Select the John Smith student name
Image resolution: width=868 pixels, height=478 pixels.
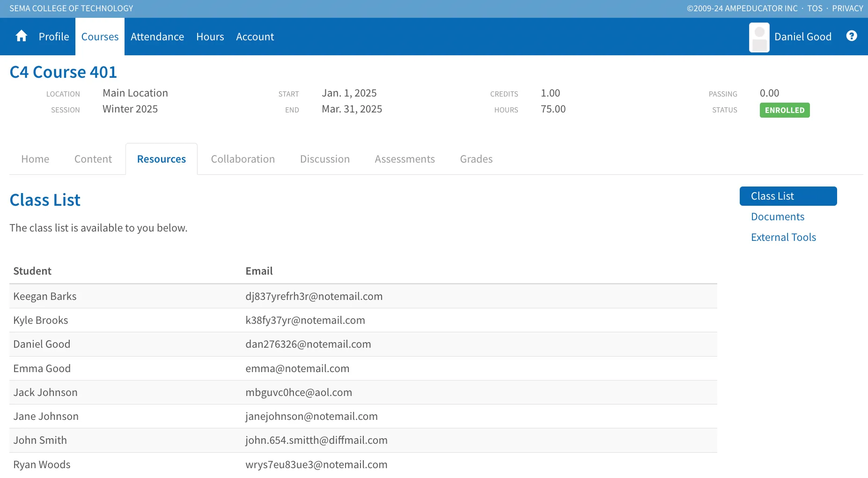(40, 440)
